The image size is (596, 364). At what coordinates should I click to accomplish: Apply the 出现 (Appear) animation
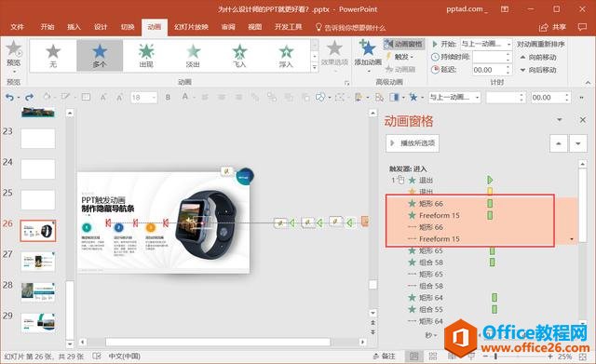pyautogui.click(x=146, y=56)
